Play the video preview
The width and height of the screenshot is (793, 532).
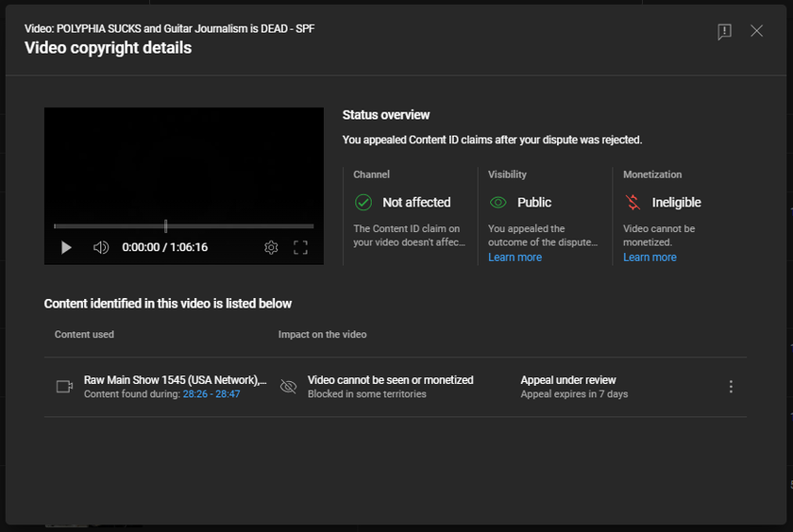[x=66, y=247]
